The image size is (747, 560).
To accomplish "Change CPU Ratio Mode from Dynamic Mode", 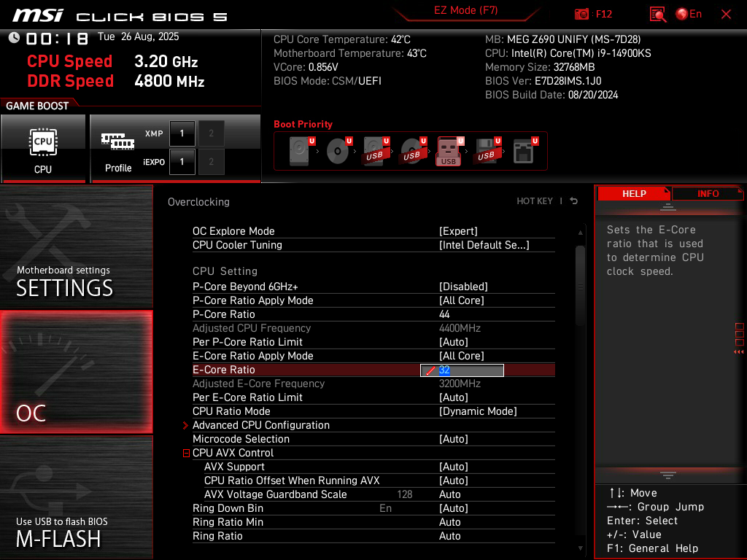I will [478, 411].
